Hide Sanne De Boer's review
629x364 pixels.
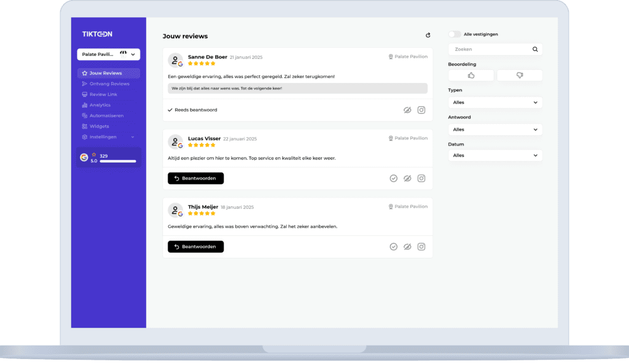pyautogui.click(x=407, y=110)
